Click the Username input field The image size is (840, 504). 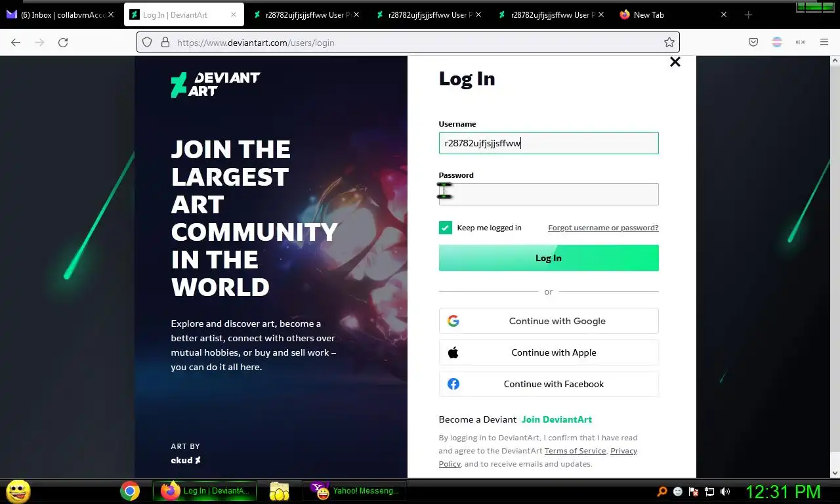[x=549, y=143]
